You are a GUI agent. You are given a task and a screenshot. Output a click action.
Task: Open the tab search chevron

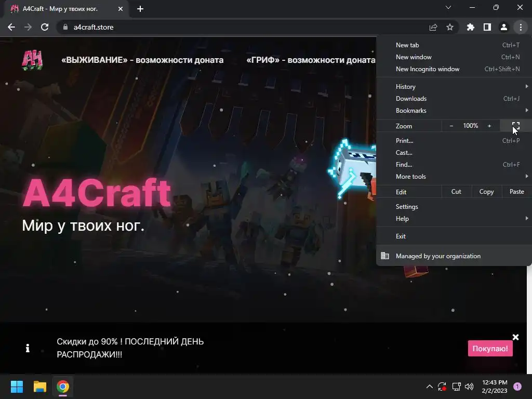click(448, 7)
